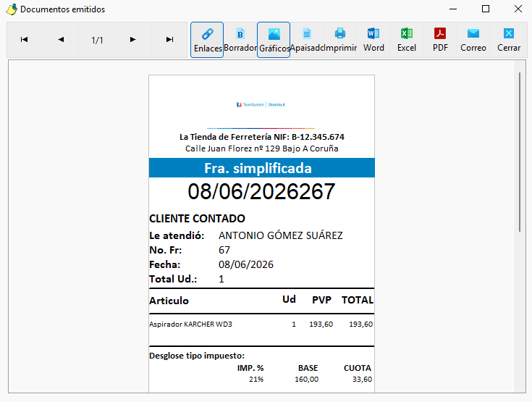Click the vertical scrollbar thumb

[x=520, y=152]
